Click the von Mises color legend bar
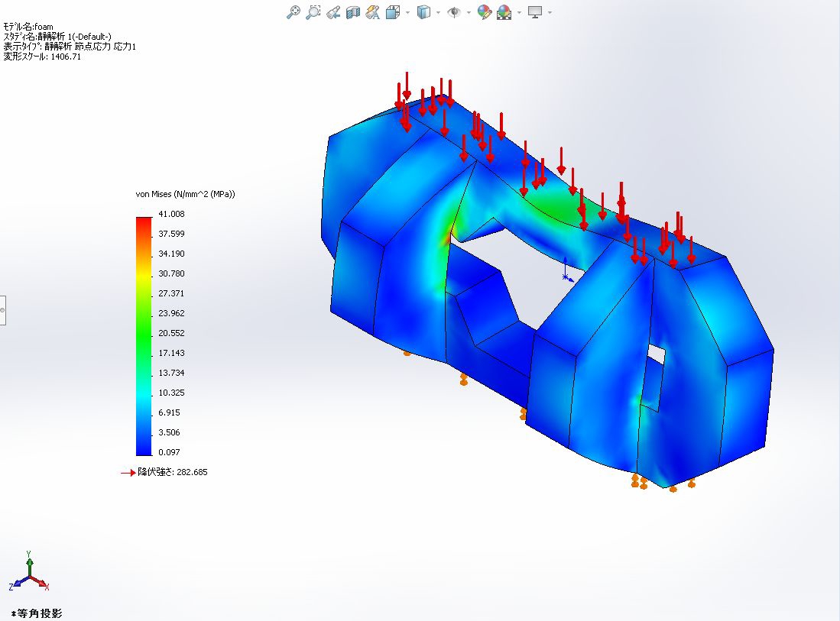The image size is (840, 621). point(144,336)
